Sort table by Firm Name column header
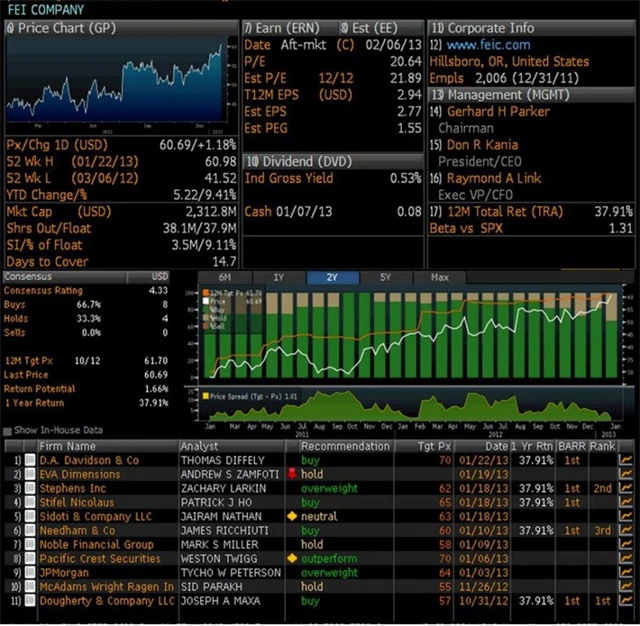Viewport: 640px width, 626px height. click(67, 445)
